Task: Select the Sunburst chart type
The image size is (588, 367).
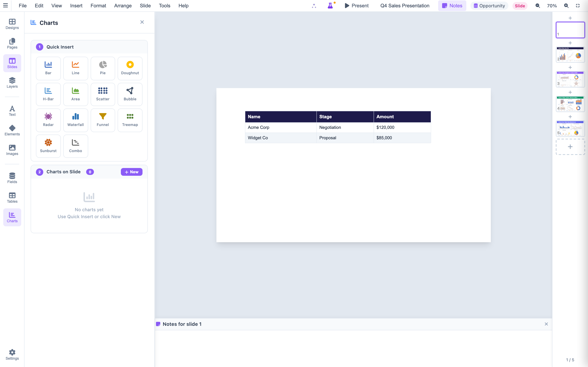Action: click(48, 146)
